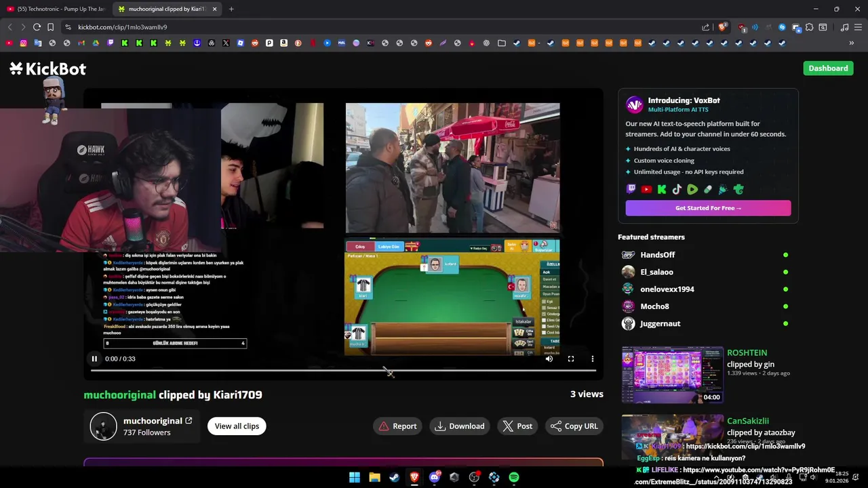
Task: Click the kickbot.com address bar
Action: click(380, 27)
